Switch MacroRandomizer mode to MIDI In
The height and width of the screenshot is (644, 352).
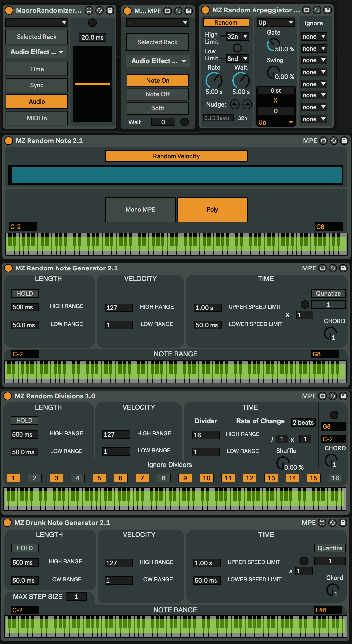(x=37, y=118)
